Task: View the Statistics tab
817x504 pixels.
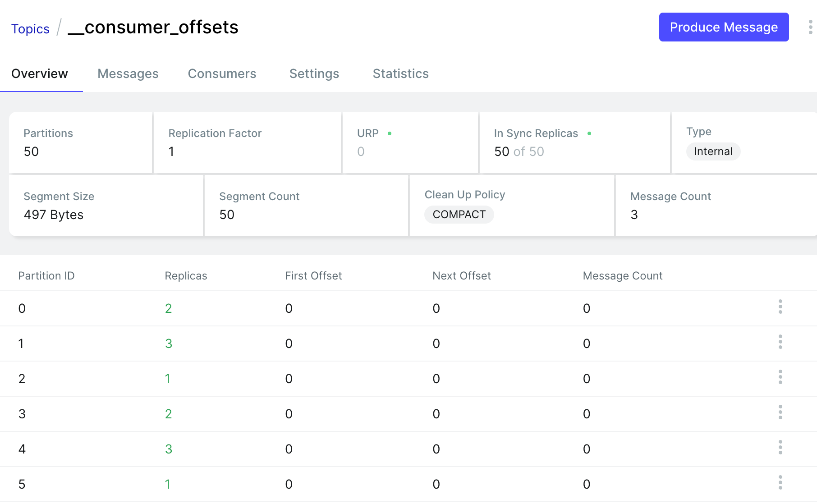Action: point(400,73)
